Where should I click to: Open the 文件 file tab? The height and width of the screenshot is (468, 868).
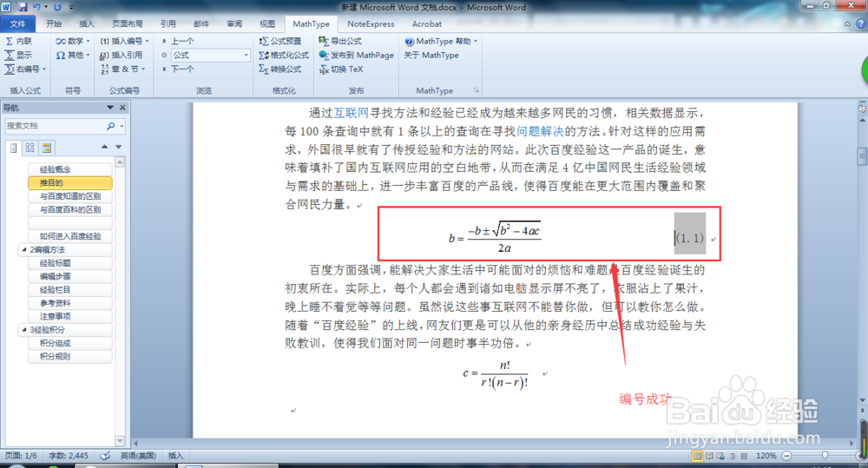17,23
